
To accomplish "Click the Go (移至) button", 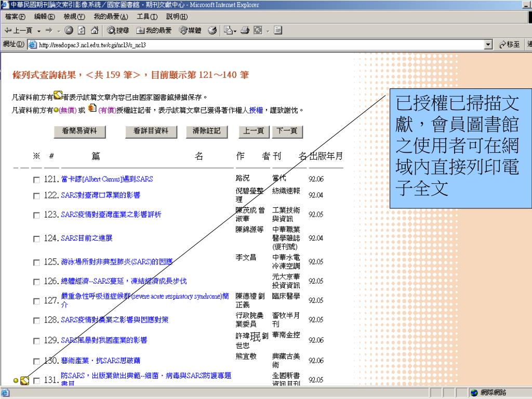I will coord(510,45).
